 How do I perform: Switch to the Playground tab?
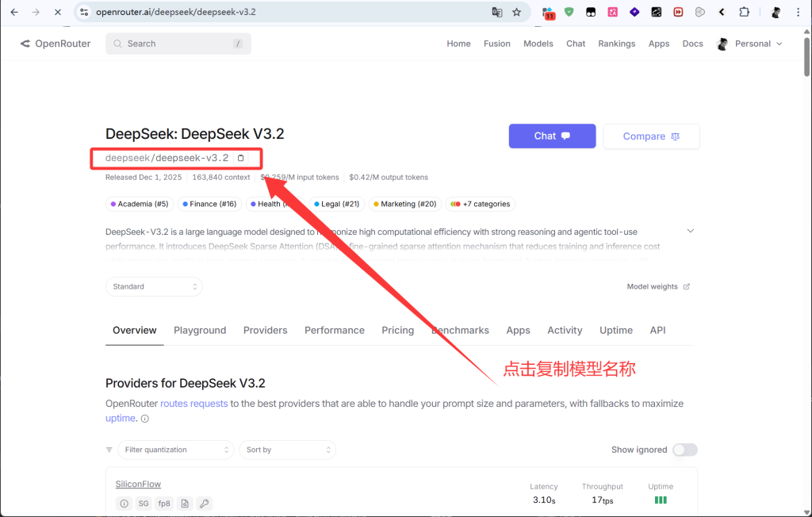point(200,330)
